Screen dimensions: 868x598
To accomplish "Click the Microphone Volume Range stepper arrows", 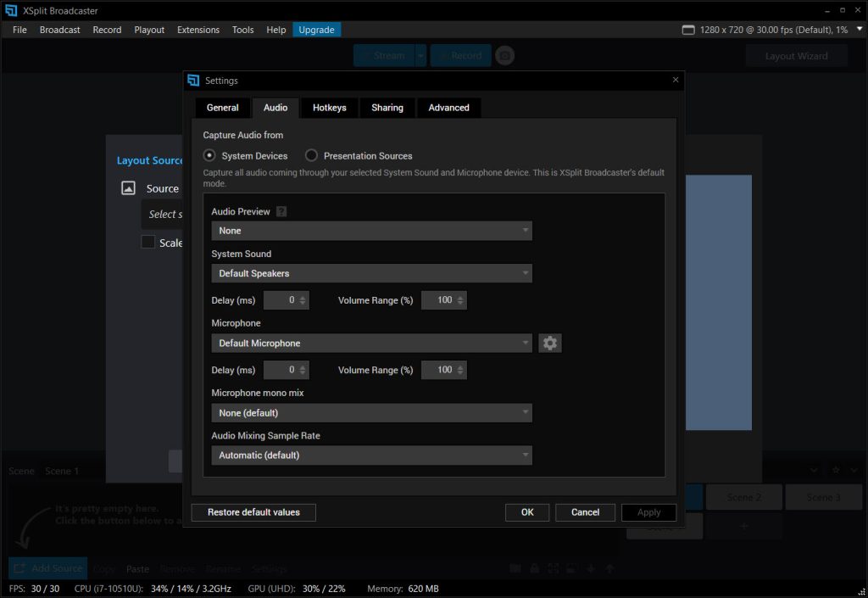I will [x=460, y=370].
